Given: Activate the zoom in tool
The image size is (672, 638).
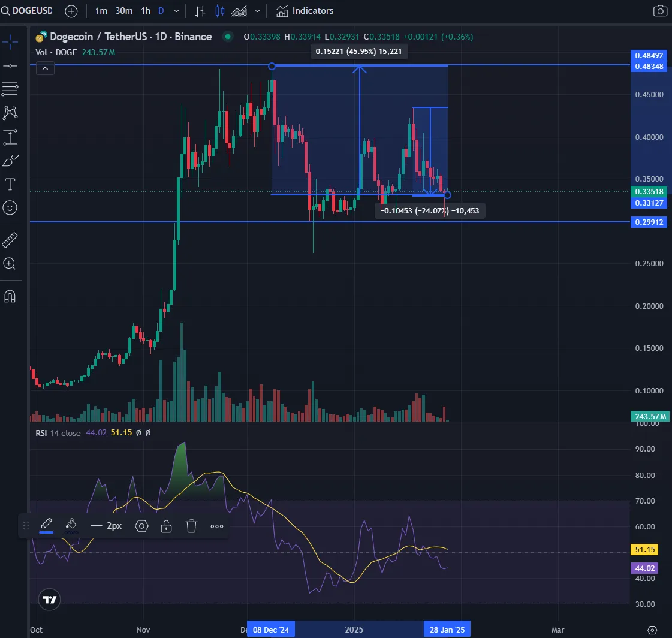Looking at the screenshot, I should 10,263.
